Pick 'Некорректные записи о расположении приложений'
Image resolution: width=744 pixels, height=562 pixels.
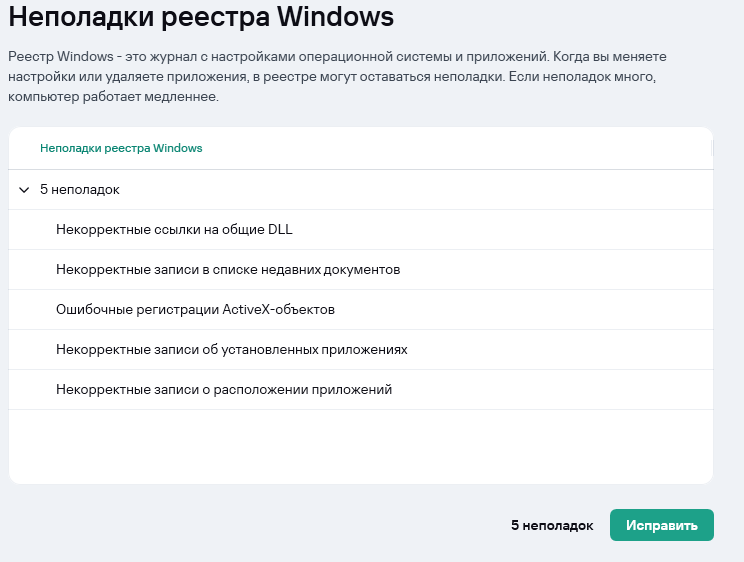(x=224, y=389)
